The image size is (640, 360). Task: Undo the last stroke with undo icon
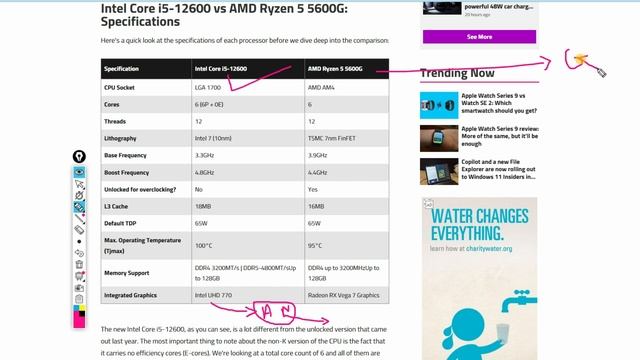tap(79, 253)
